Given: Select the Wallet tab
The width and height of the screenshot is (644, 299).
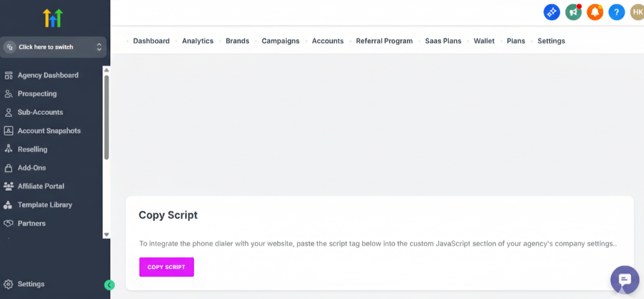Looking at the screenshot, I should click(x=484, y=41).
